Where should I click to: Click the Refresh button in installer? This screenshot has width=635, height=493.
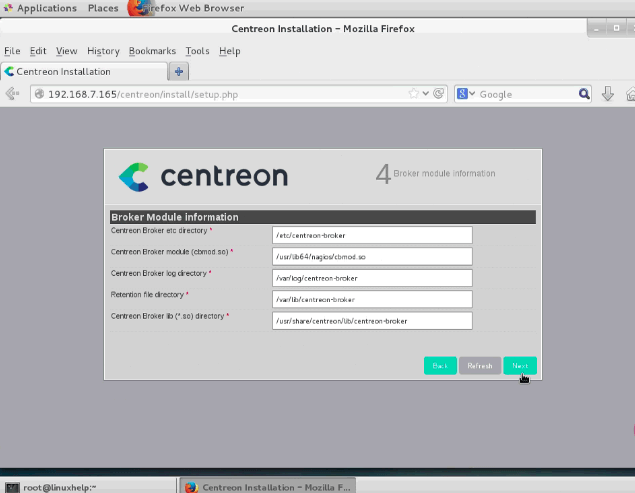pos(480,366)
